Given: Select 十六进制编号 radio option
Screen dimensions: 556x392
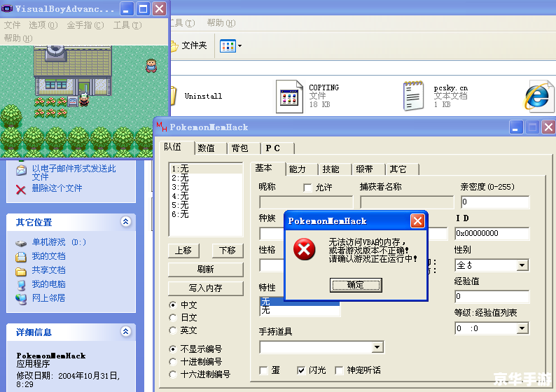Looking at the screenshot, I should (173, 374).
